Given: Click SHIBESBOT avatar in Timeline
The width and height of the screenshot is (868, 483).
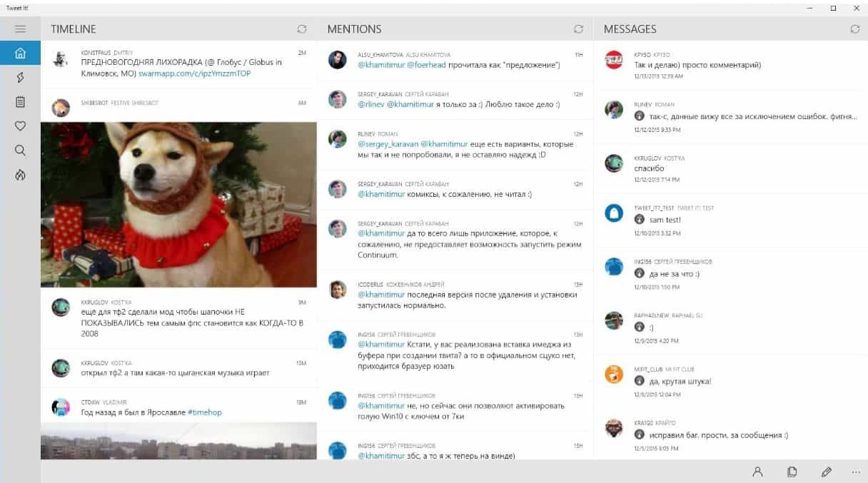Looking at the screenshot, I should [x=61, y=108].
